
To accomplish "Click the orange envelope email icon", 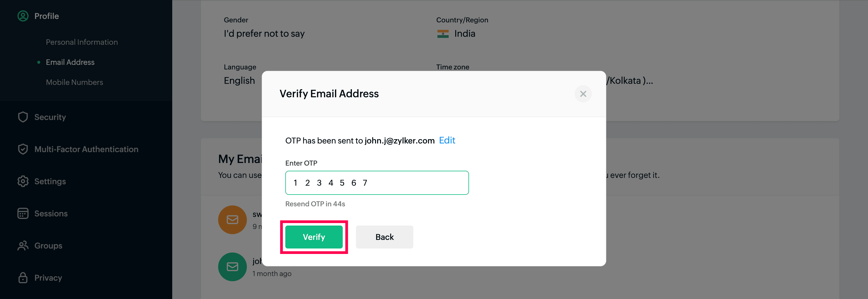I will (232, 220).
